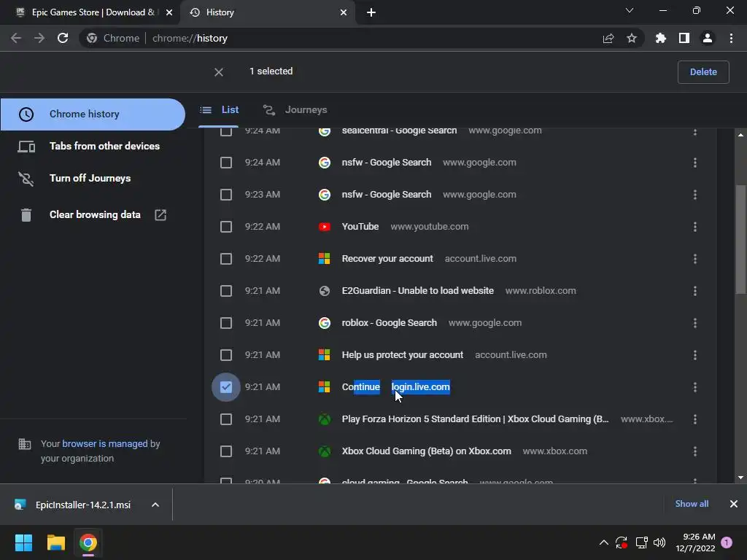The width and height of the screenshot is (747, 560).
Task: Open tab search dropdown arrow
Action: pos(630,10)
